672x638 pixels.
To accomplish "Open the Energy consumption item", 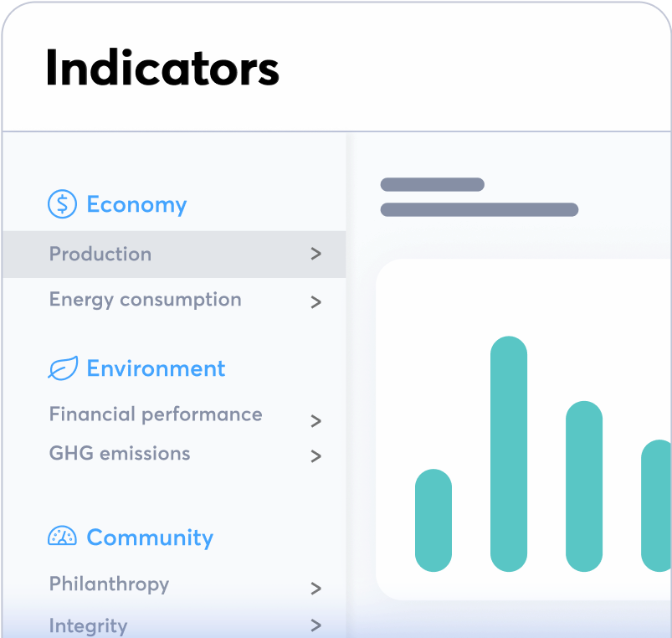I will (145, 300).
